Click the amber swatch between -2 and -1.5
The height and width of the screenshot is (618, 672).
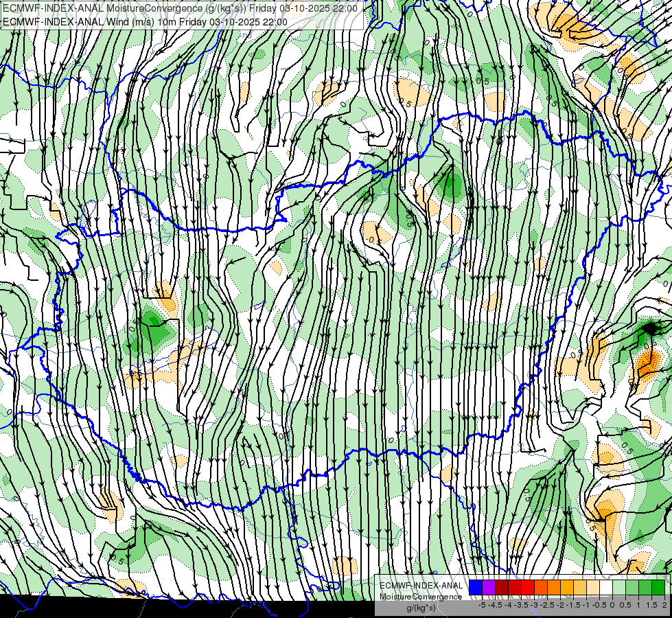pos(567,587)
